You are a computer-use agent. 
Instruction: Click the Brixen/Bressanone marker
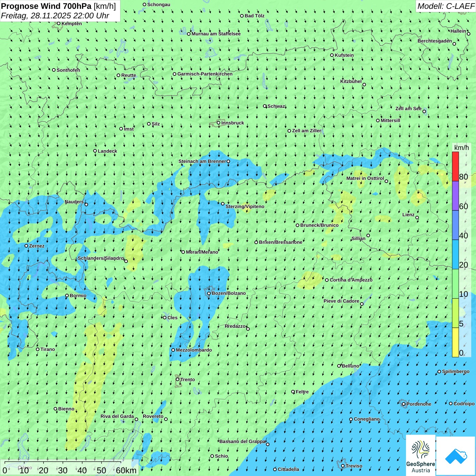256,242
